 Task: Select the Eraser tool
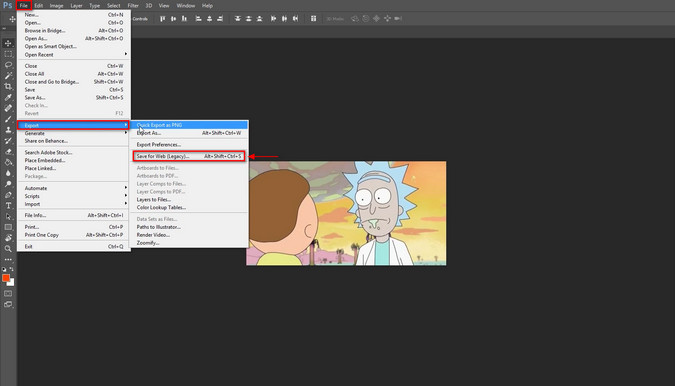click(x=8, y=151)
